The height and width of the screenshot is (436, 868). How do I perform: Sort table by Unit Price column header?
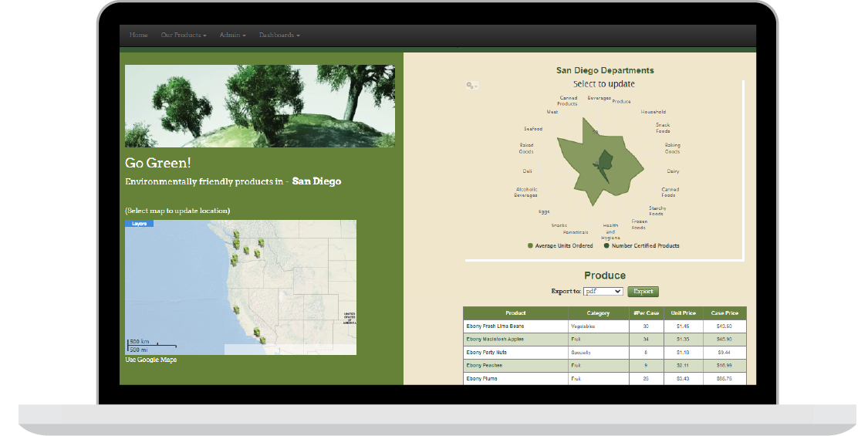click(x=683, y=313)
